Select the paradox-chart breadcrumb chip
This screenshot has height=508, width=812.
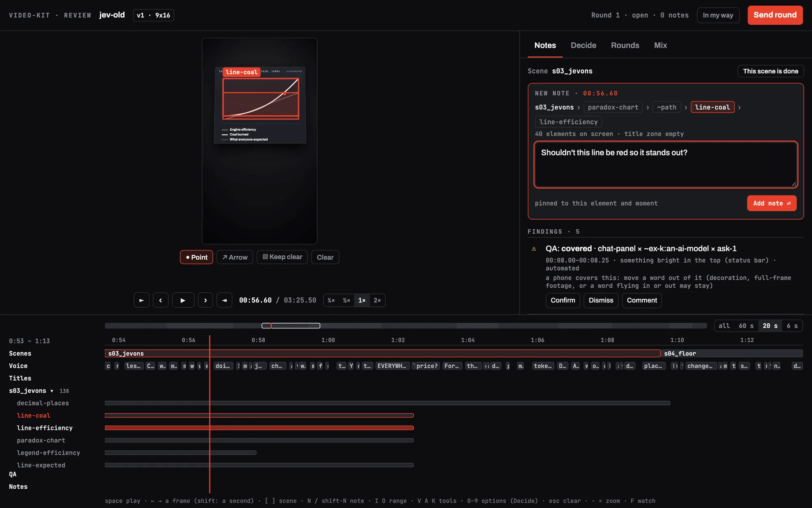[x=613, y=107]
